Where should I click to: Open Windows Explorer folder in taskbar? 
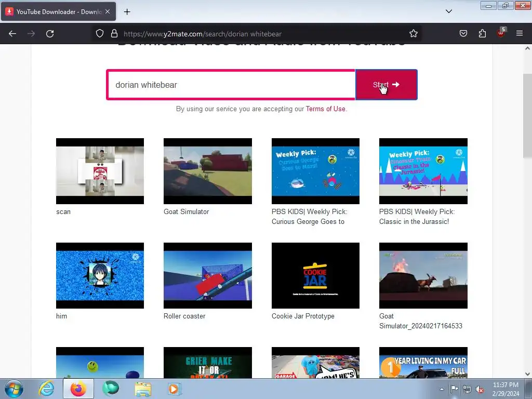tap(143, 389)
